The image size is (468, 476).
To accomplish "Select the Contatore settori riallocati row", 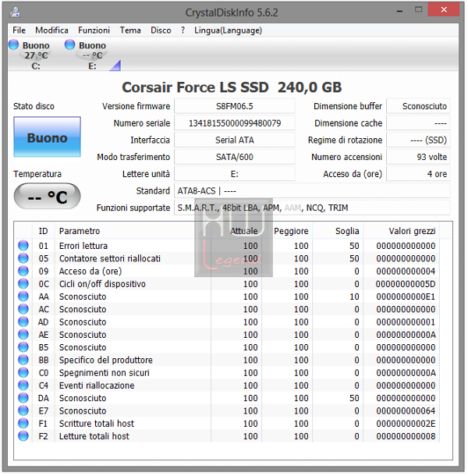I will click(227, 258).
